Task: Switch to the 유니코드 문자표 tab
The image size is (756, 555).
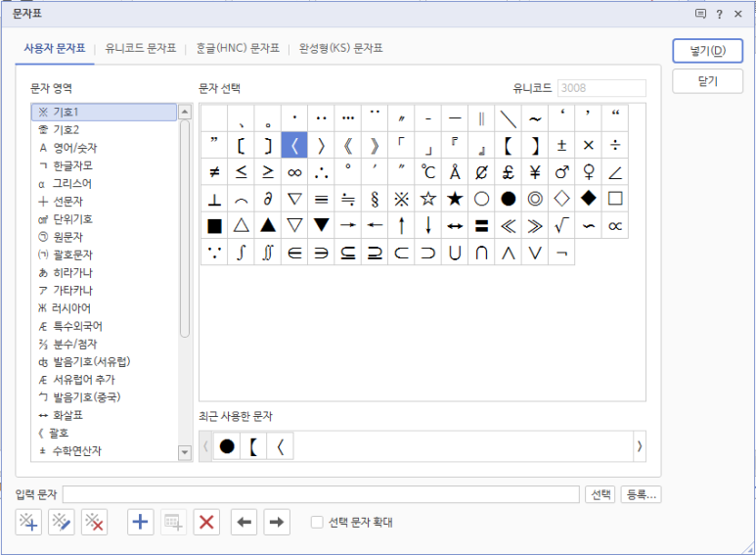Action: [140, 48]
